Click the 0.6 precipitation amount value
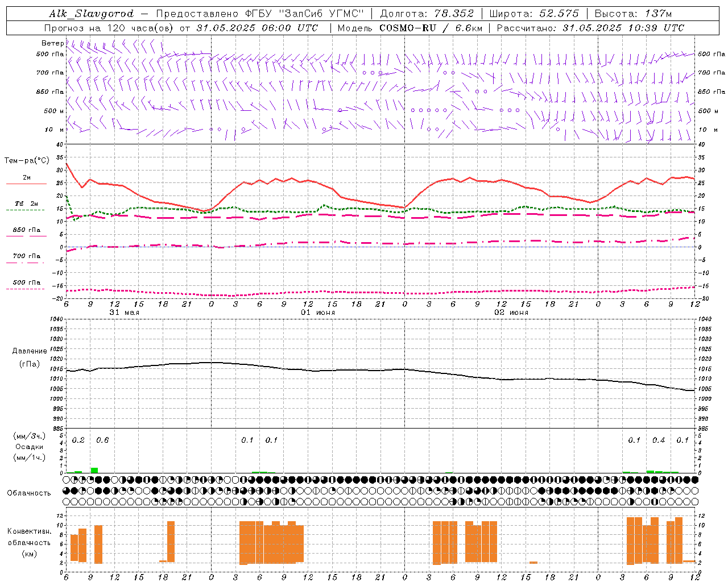 click(102, 440)
